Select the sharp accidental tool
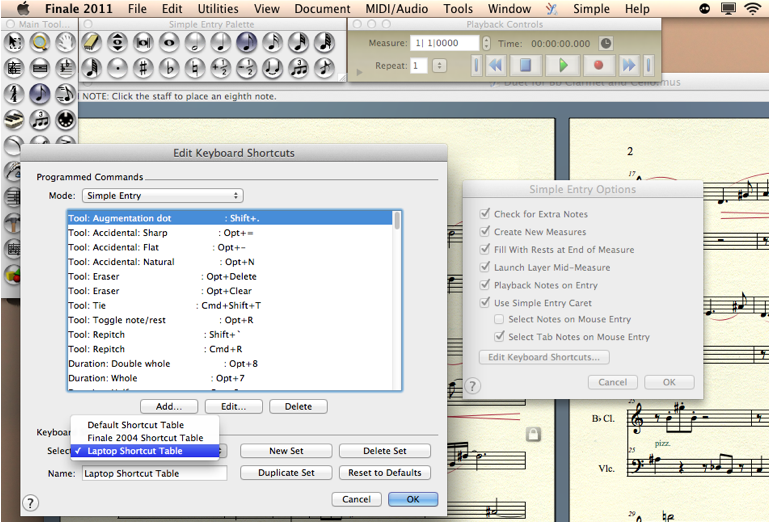The image size is (771, 522). point(143,68)
